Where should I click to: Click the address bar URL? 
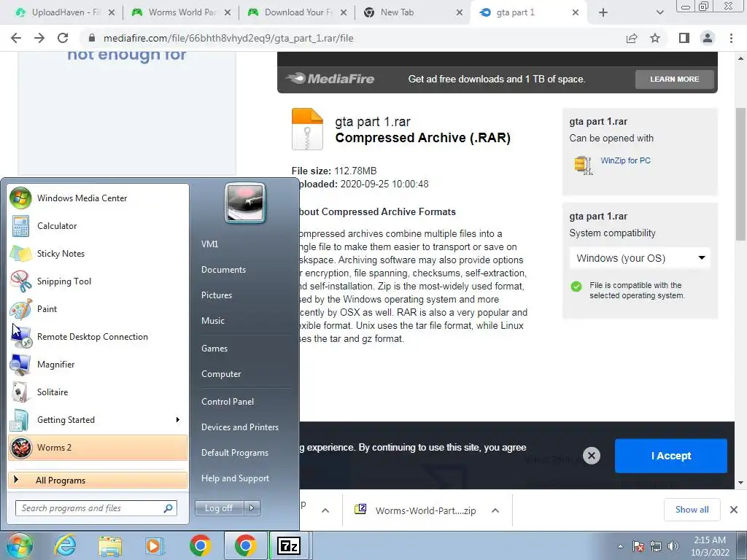click(228, 38)
